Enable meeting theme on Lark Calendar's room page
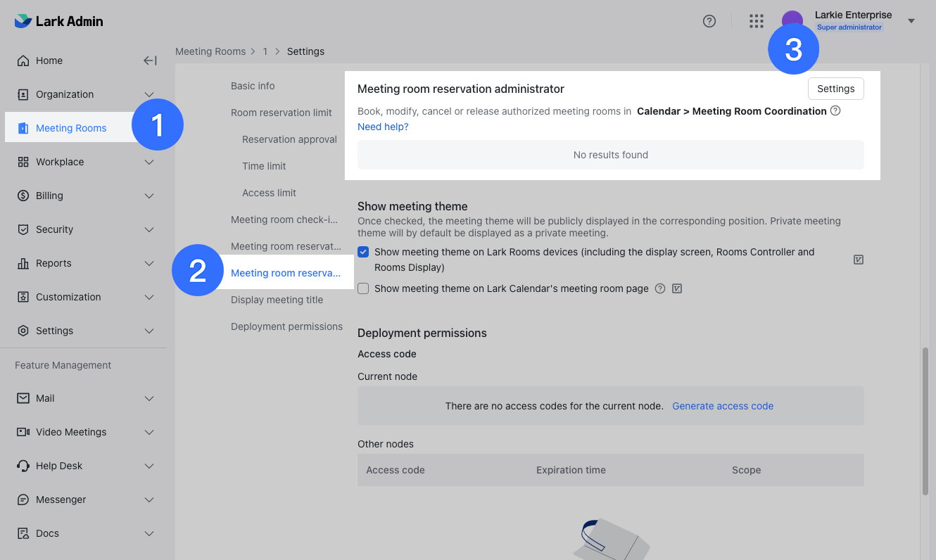The height and width of the screenshot is (560, 936). click(x=363, y=288)
